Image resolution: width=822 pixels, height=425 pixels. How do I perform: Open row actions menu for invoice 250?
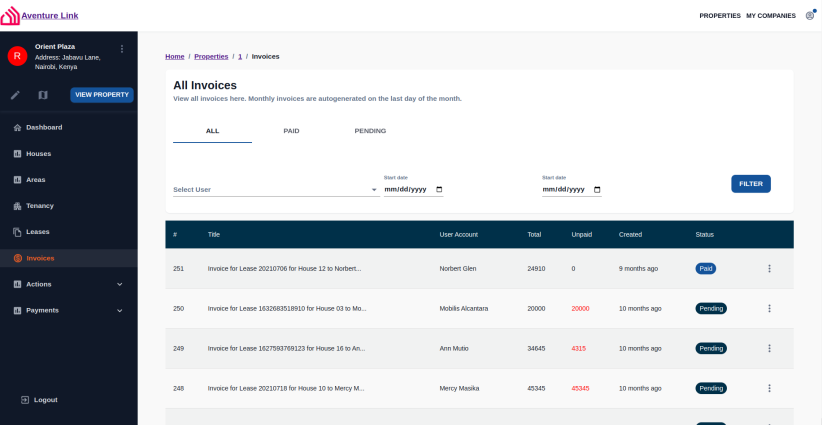[769, 309]
